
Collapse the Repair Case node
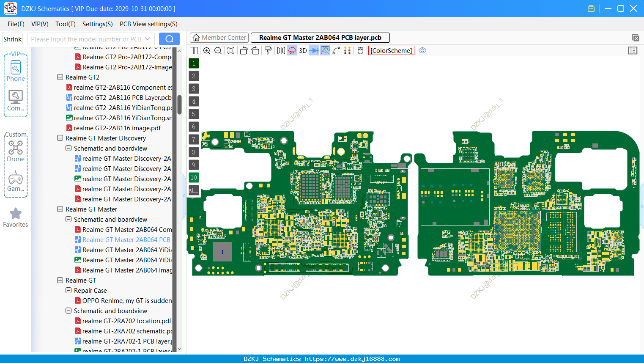[69, 291]
